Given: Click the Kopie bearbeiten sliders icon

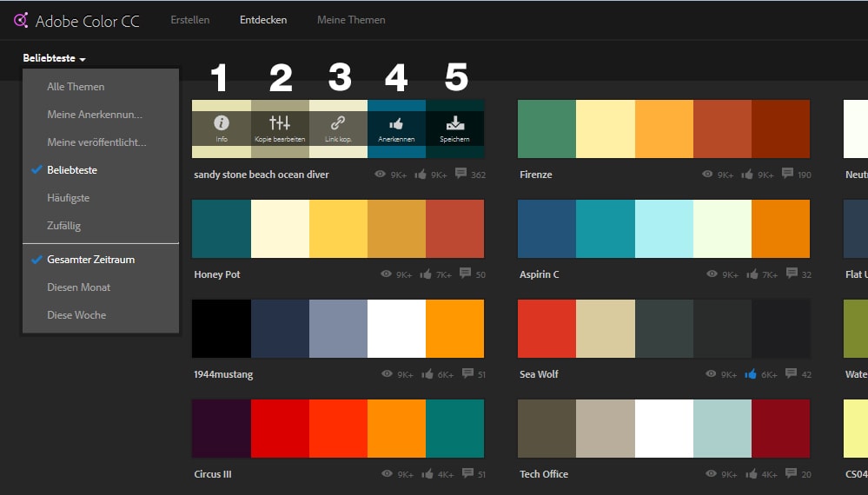Looking at the screenshot, I should [x=280, y=123].
